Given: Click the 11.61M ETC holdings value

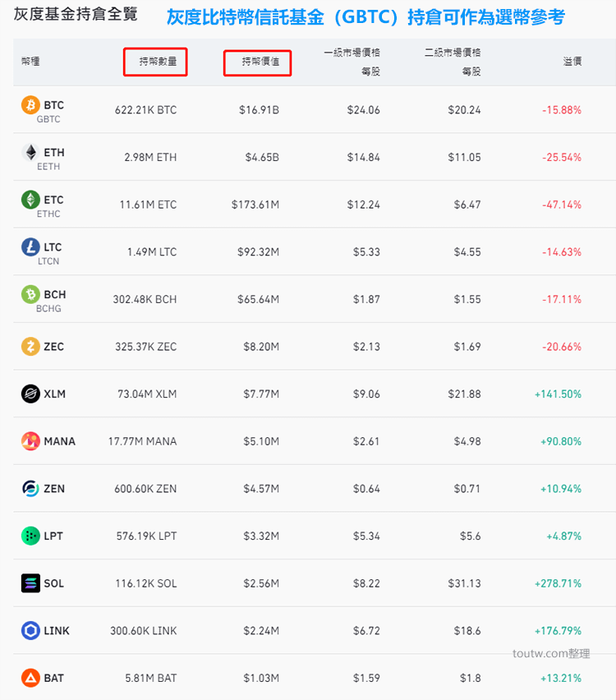Looking at the screenshot, I should coord(148,205).
